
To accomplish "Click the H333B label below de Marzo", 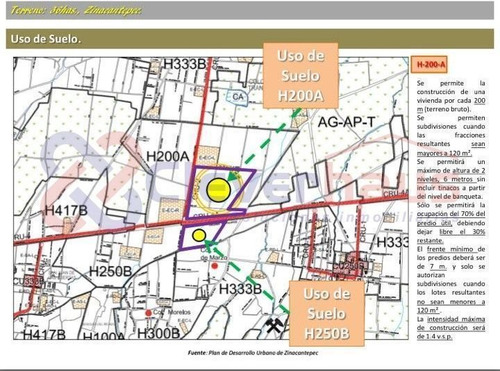I will click(x=240, y=289).
